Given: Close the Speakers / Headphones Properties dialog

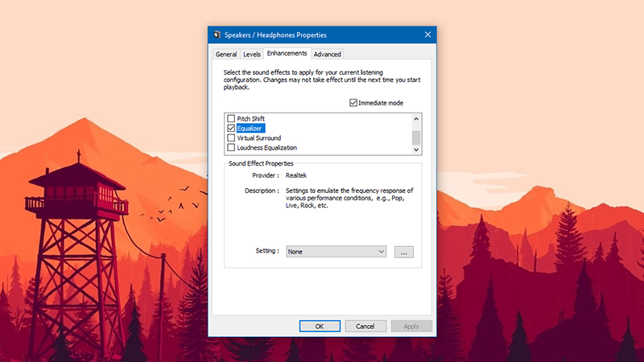Looking at the screenshot, I should [x=427, y=35].
